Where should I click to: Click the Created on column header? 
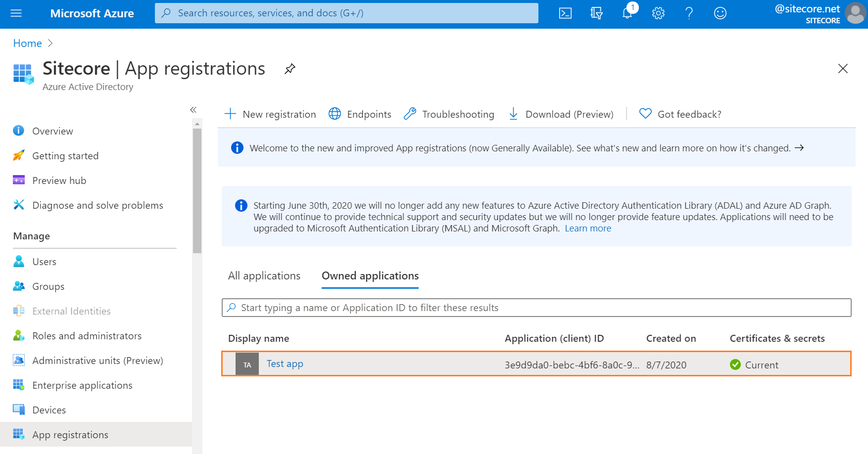pos(671,338)
